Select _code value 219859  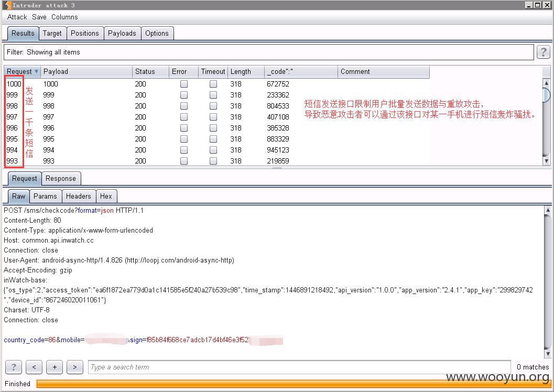pyautogui.click(x=278, y=161)
